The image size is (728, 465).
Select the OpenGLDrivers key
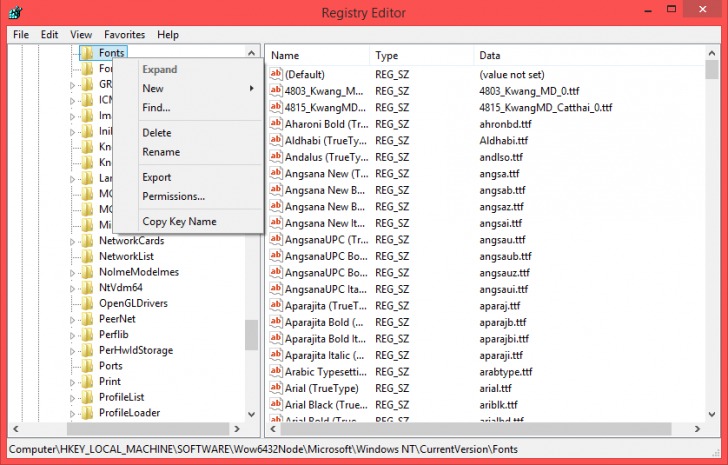(x=133, y=304)
